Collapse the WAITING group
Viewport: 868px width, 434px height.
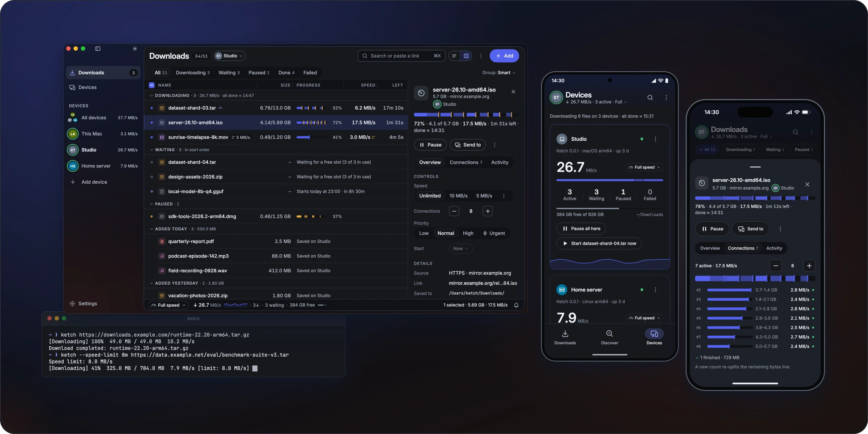pyautogui.click(x=151, y=150)
